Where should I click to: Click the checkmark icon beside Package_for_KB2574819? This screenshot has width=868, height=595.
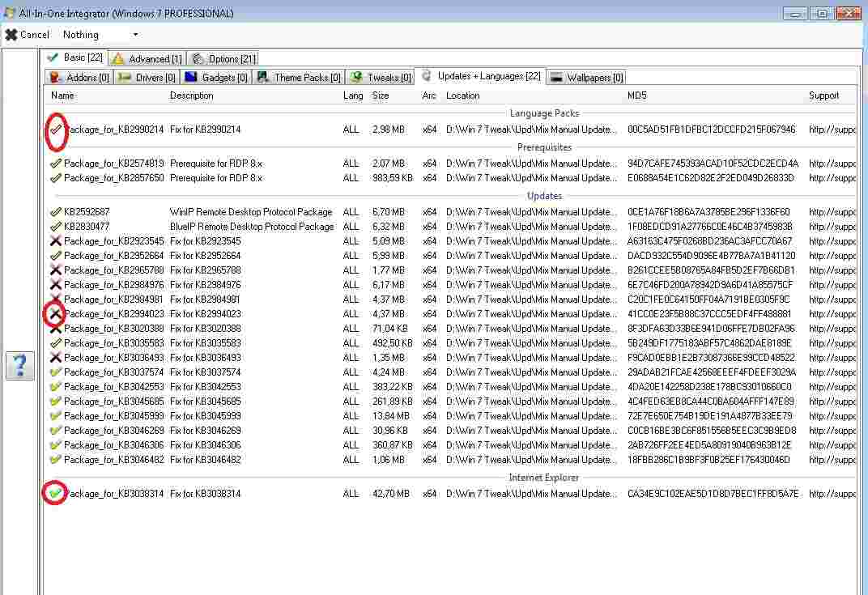click(55, 164)
